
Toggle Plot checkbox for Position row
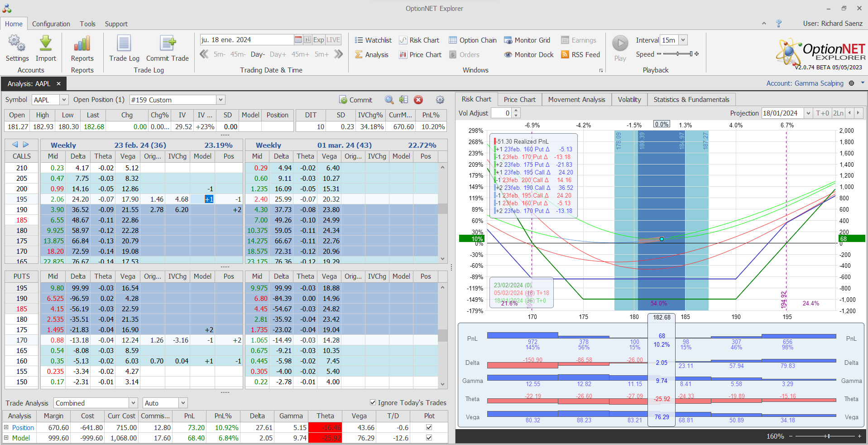[429, 427]
